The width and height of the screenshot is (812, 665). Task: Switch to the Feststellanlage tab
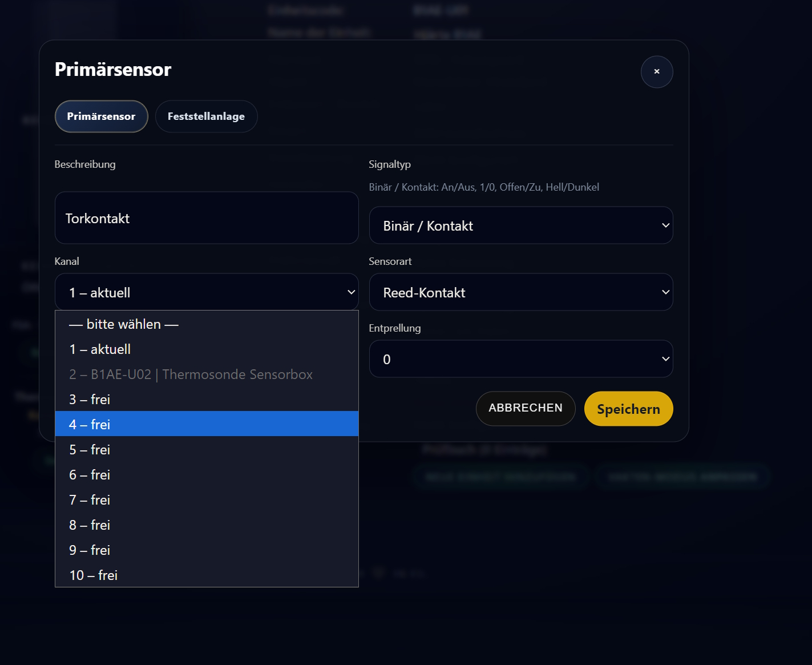coord(206,116)
